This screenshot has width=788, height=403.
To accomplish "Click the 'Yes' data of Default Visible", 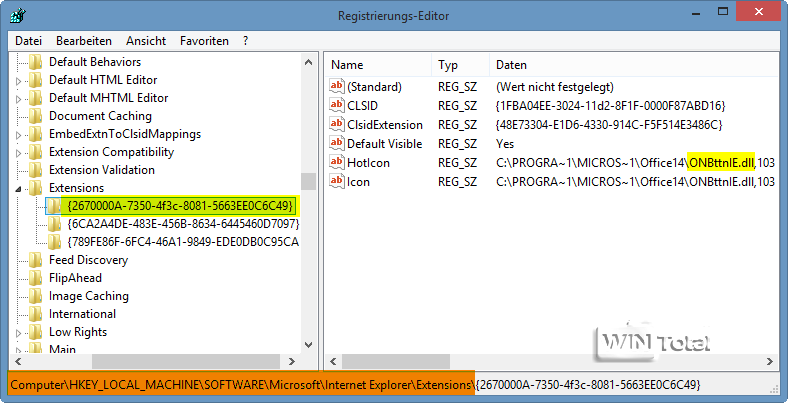I will pyautogui.click(x=505, y=144).
